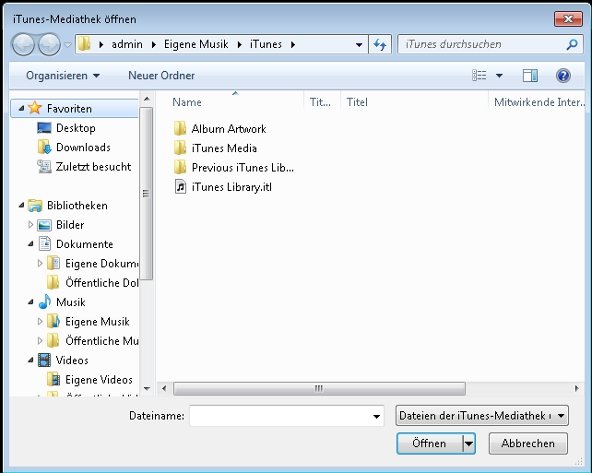Expand the arrow after 'Eigene Musik' in path
The height and width of the screenshot is (473, 592).
pyautogui.click(x=239, y=45)
